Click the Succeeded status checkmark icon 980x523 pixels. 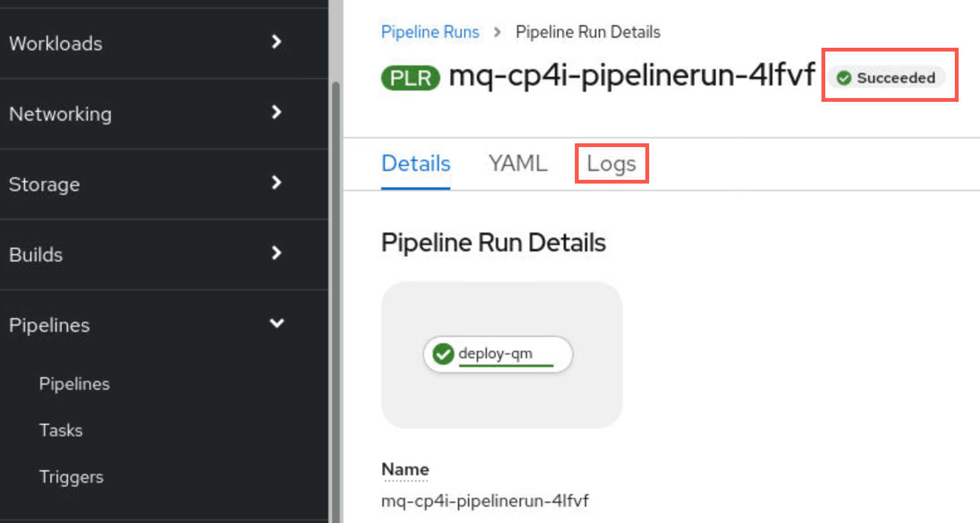pos(844,78)
